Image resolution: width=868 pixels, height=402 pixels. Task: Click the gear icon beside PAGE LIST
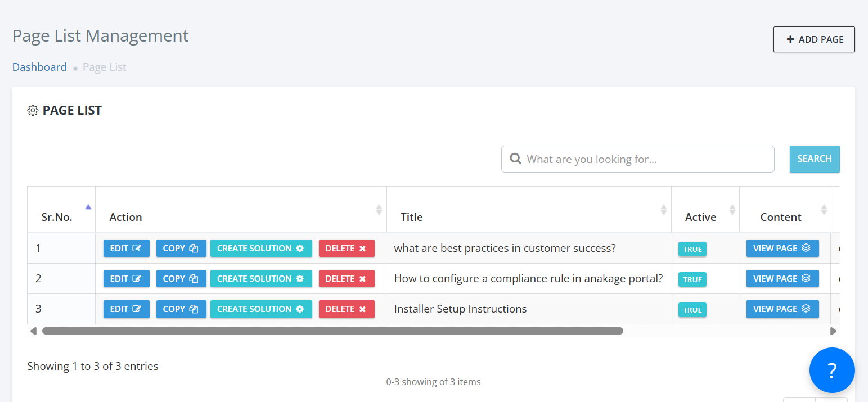pyautogui.click(x=33, y=110)
